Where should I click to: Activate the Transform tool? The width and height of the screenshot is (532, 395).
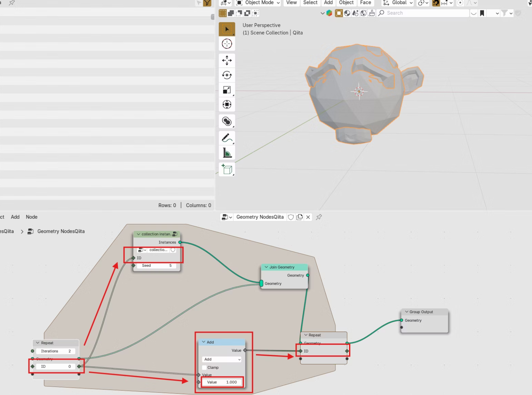click(x=227, y=105)
